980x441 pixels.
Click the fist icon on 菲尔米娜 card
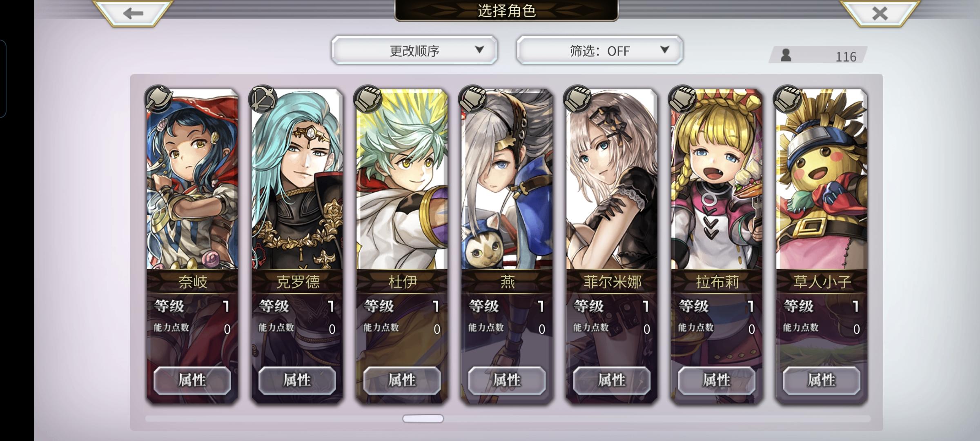578,99
